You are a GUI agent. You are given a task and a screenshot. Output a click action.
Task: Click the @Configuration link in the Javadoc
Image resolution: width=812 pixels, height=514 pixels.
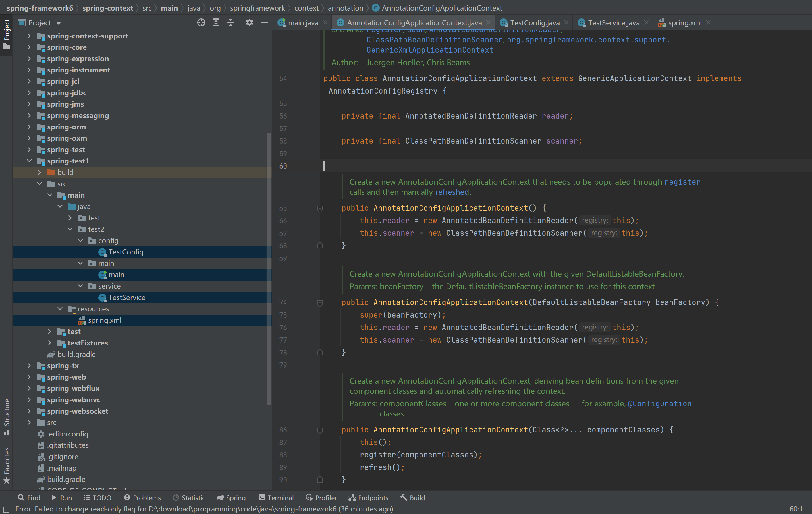coord(659,403)
